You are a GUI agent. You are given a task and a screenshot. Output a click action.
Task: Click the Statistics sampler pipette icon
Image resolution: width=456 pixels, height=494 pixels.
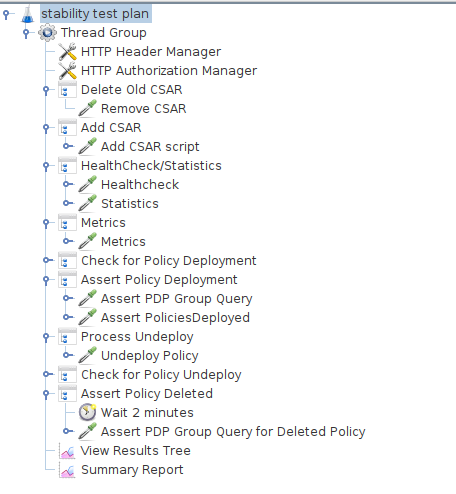tap(87, 204)
